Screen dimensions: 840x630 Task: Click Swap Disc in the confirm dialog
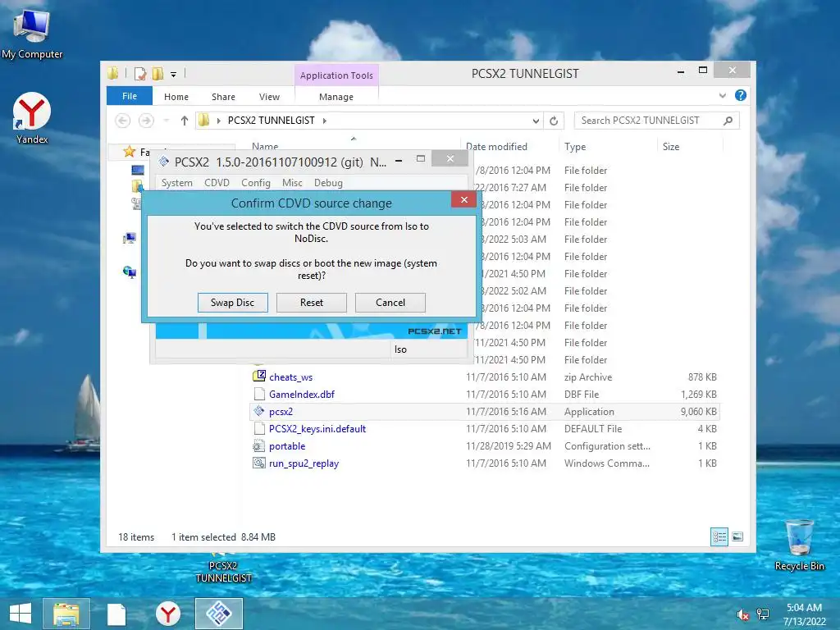click(232, 303)
